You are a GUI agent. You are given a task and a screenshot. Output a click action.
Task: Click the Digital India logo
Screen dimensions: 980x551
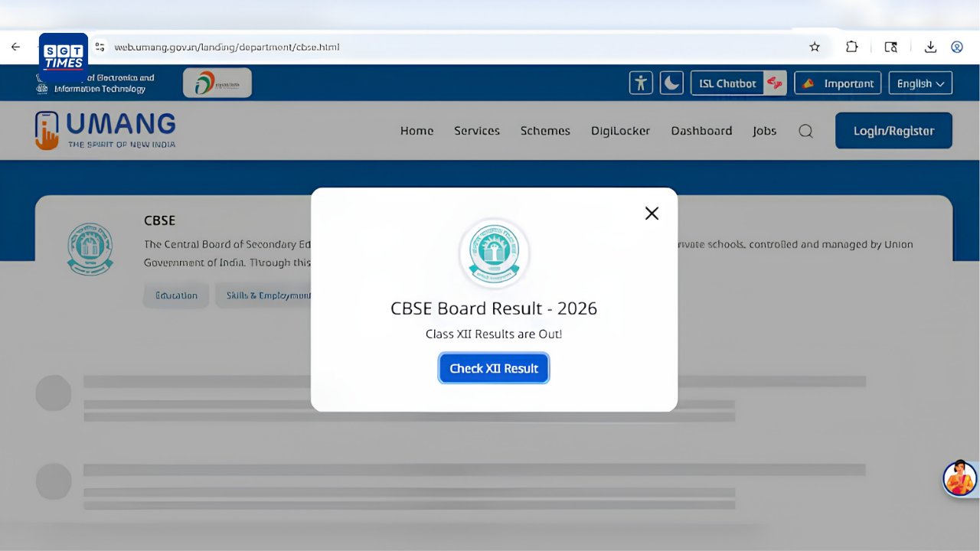[217, 83]
